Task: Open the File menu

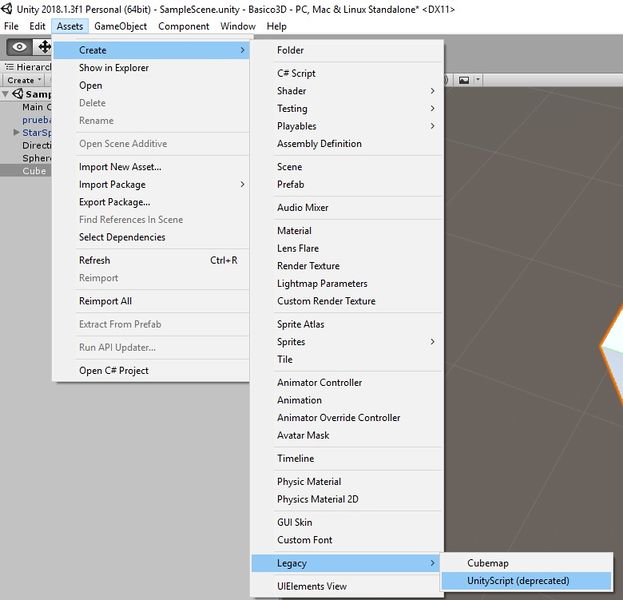Action: click(x=11, y=26)
